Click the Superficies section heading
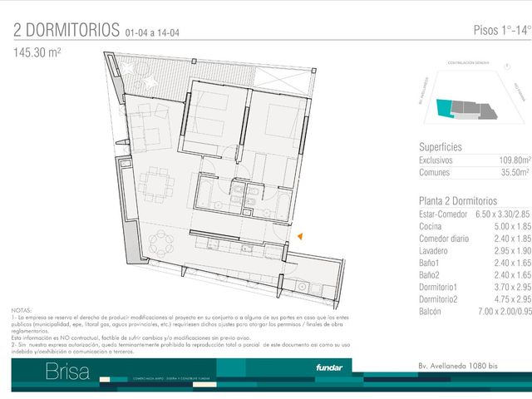Viewport: 532px width, 399px height. pyautogui.click(x=441, y=147)
